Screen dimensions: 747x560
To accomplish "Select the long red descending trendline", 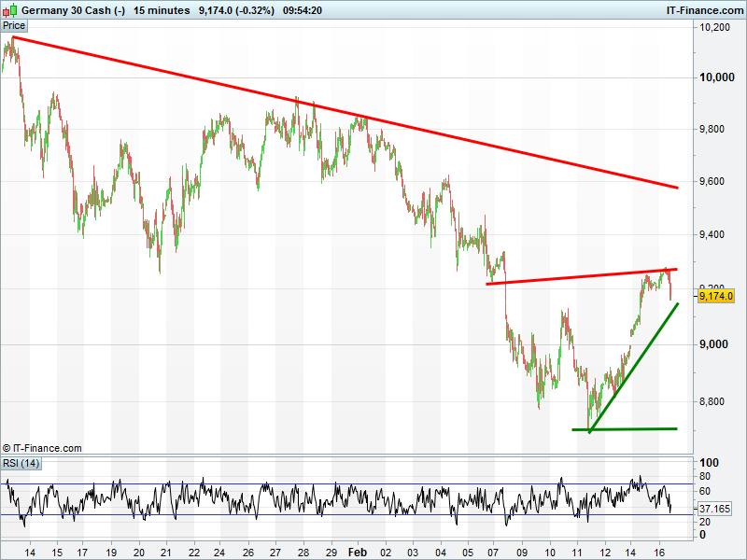I will point(345,112).
